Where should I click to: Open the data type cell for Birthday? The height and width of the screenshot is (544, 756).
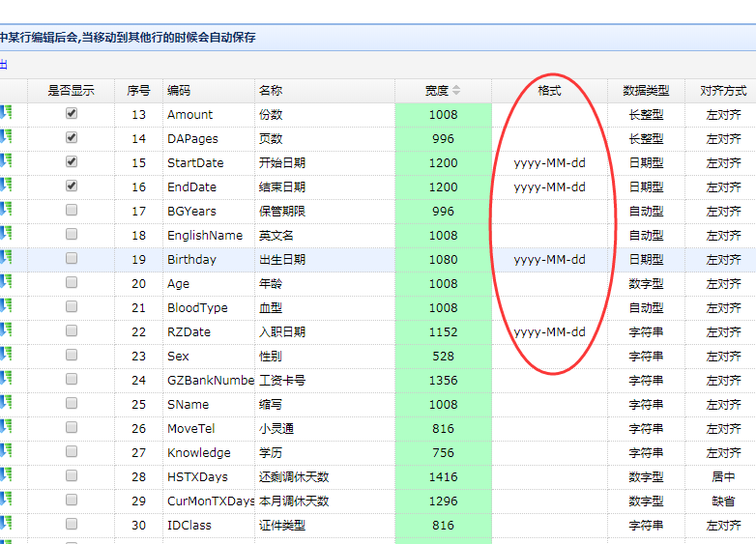pyautogui.click(x=646, y=260)
